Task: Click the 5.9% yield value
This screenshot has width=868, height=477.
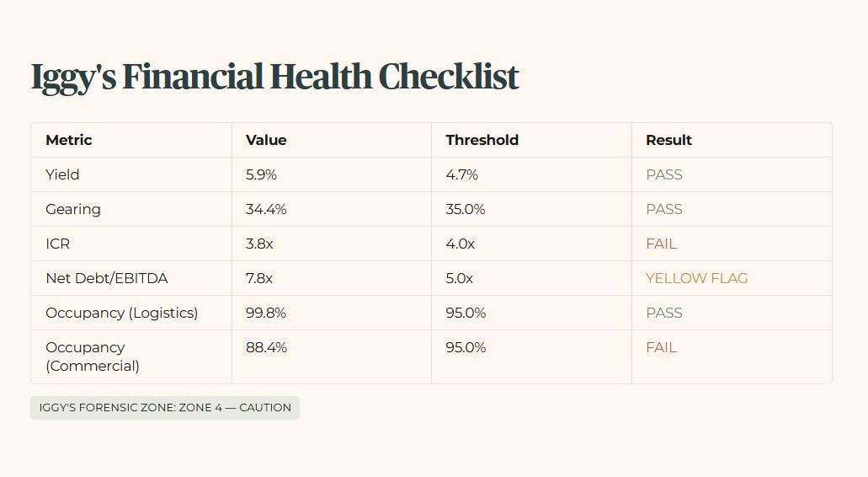Action: [x=261, y=174]
